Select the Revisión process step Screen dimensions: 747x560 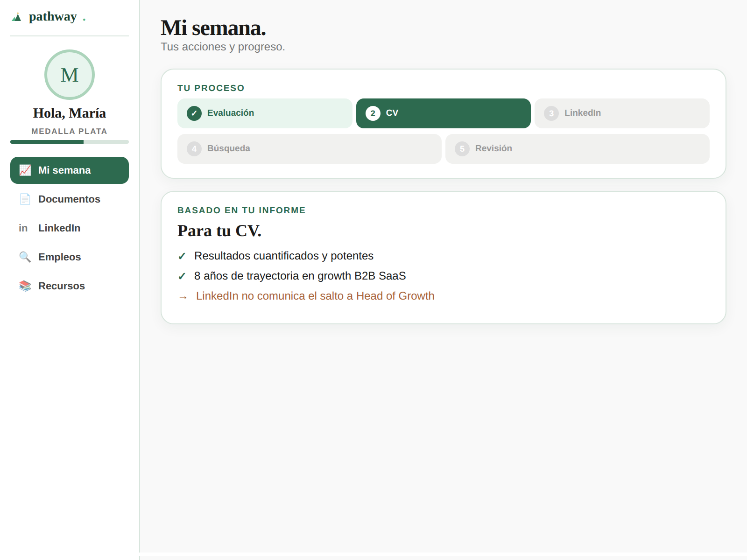[578, 149]
